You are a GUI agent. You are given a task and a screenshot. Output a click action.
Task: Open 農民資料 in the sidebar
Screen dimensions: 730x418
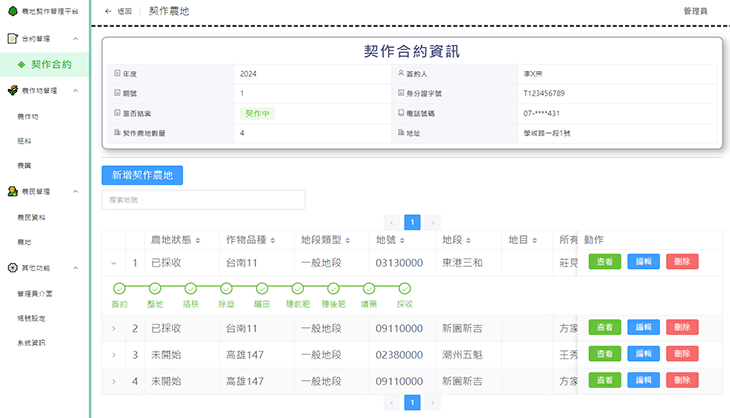[33, 217]
